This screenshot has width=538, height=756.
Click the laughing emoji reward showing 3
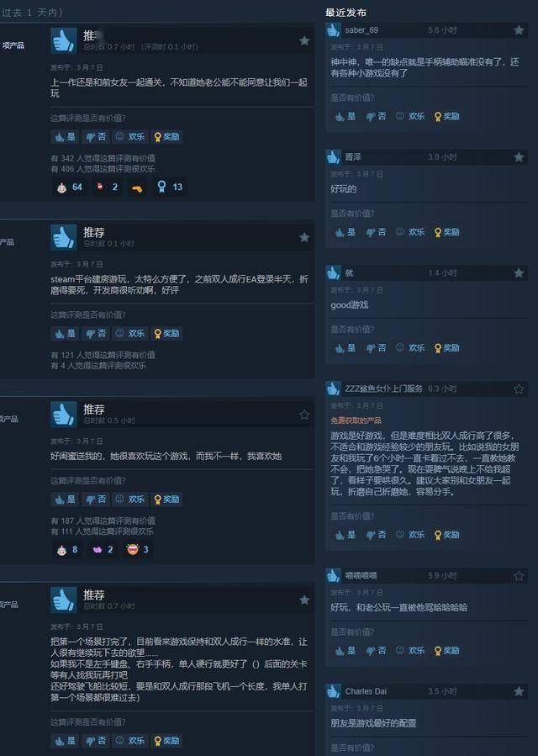click(x=137, y=549)
